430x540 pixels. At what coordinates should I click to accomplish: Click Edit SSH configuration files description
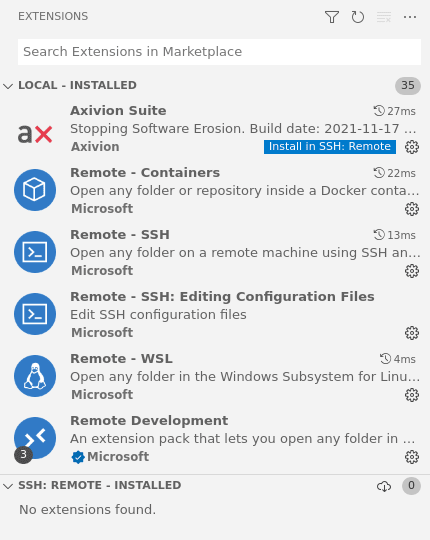click(x=158, y=315)
